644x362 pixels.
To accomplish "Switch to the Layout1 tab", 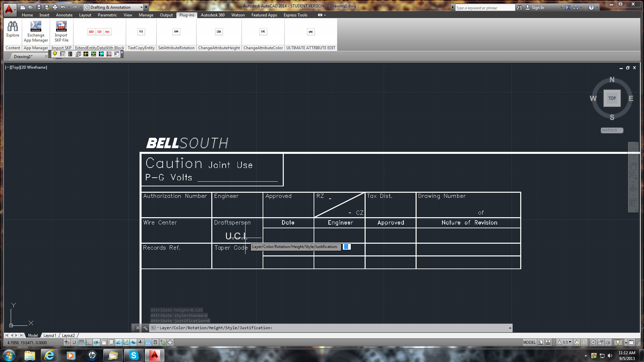I will [x=50, y=336].
